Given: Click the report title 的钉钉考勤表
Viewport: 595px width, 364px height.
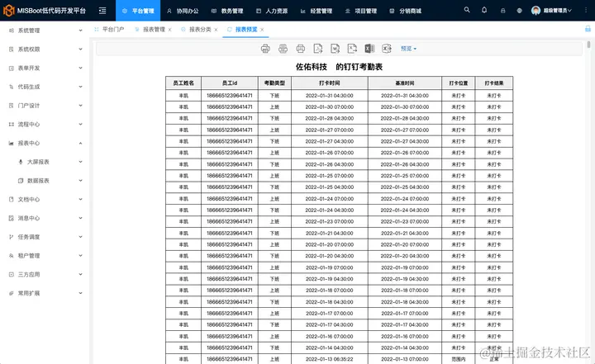Looking at the screenshot, I should (359, 67).
